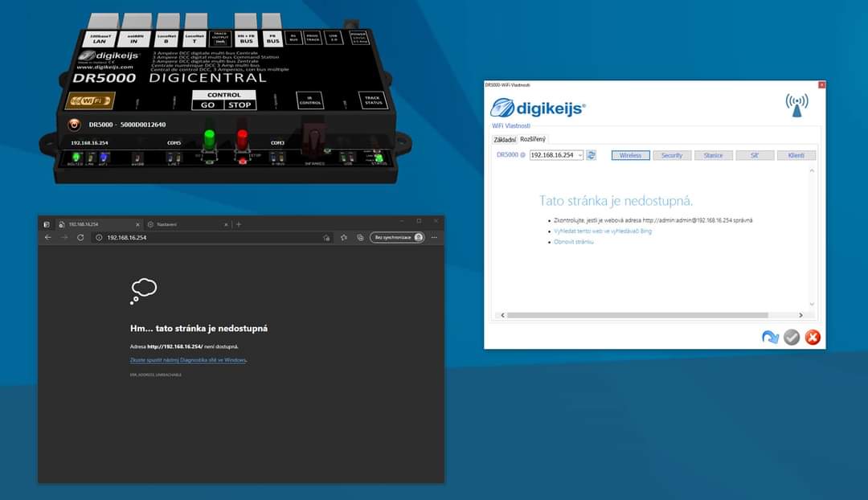Click the WiFi antenna icon in dialog
The image size is (868, 500).
point(796,105)
